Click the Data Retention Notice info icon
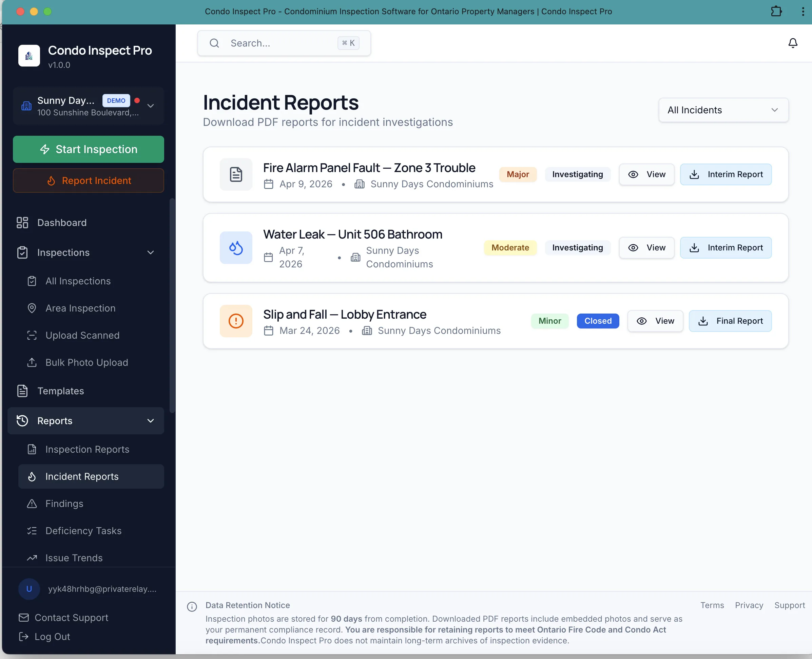812x659 pixels. [192, 607]
